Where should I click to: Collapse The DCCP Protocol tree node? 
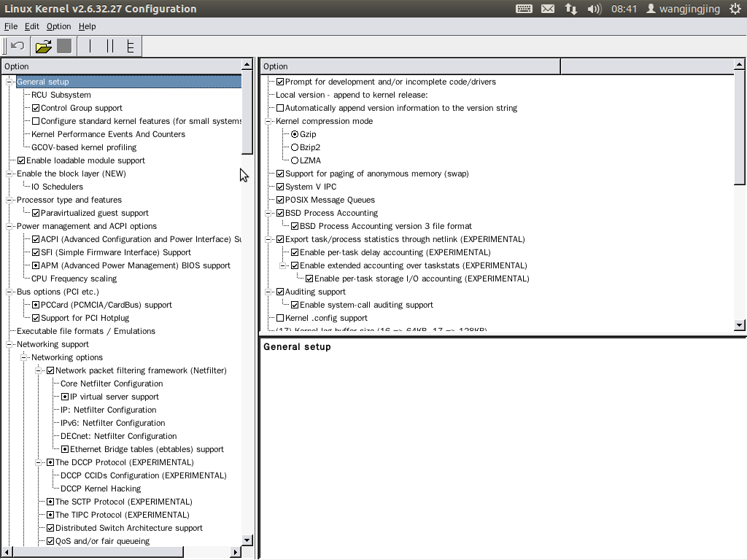(38, 462)
